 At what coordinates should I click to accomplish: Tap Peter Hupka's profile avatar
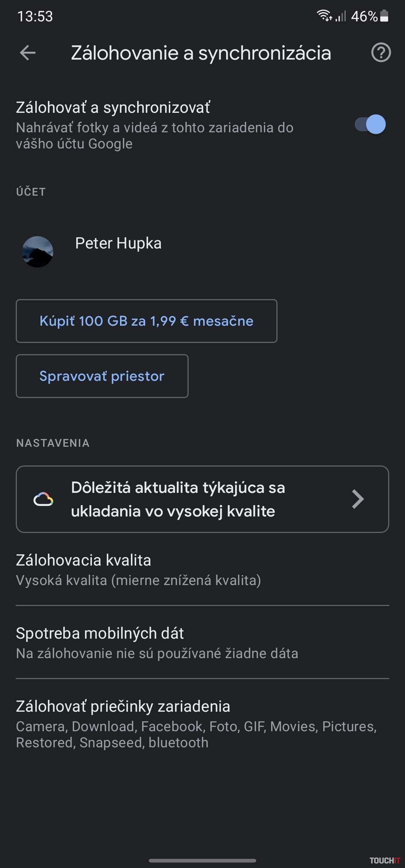pos(37,251)
